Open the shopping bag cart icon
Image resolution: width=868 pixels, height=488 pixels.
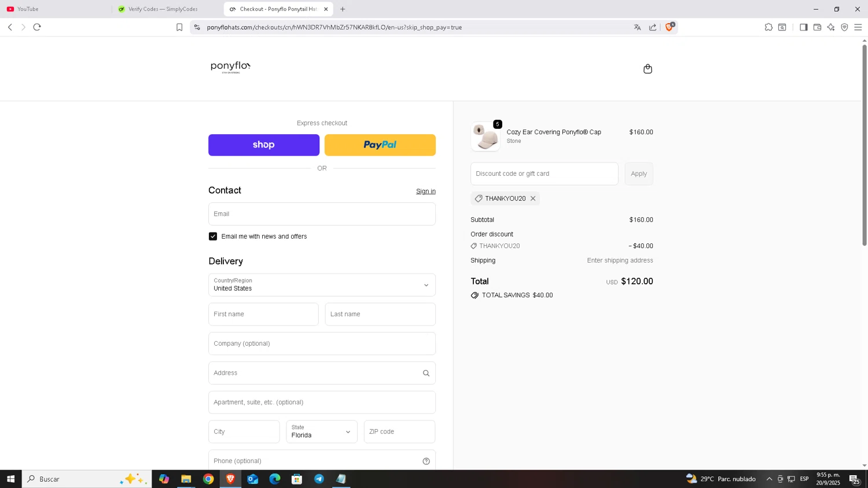click(x=648, y=69)
